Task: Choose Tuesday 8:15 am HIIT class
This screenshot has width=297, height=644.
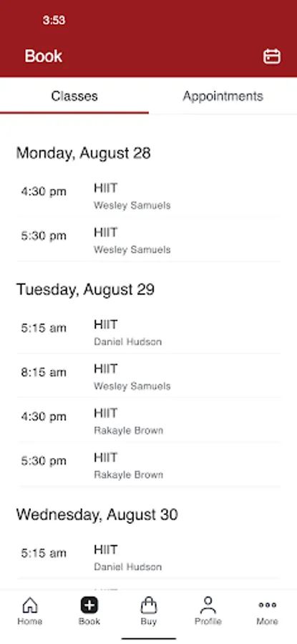Action: (149, 376)
